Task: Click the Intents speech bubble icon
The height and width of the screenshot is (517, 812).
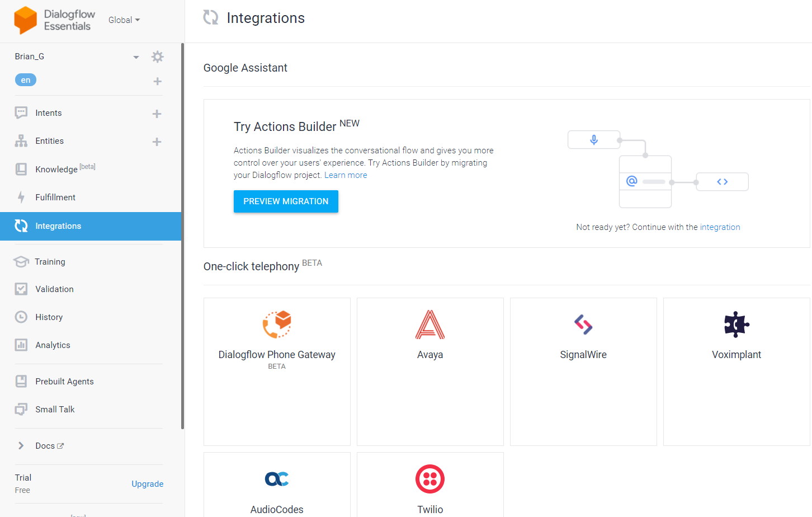Action: coord(21,113)
